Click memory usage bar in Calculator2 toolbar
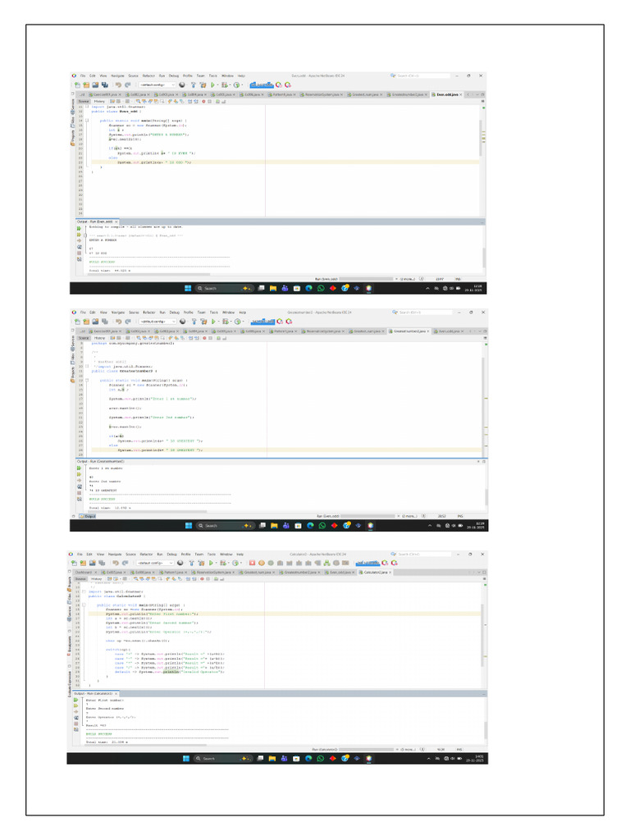Viewport: 630px width, 840px height. tap(367, 563)
